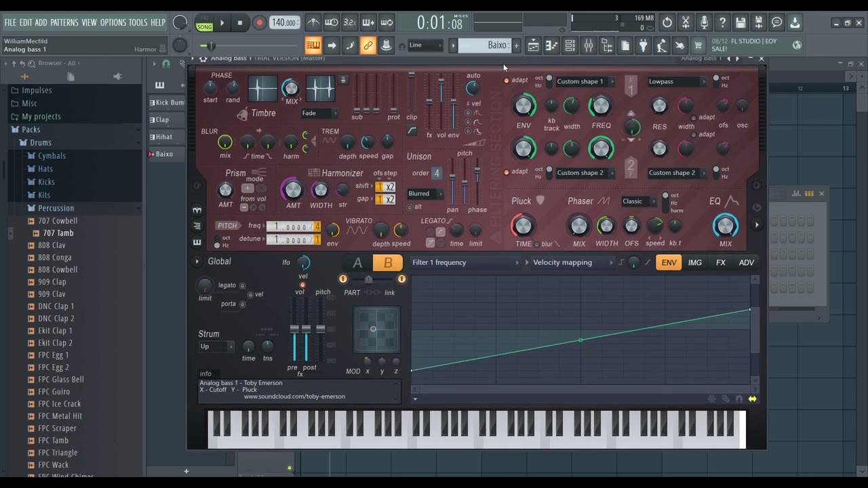Open the Custom shape 2 left dropdown
Image resolution: width=868 pixels, height=488 pixels.
[585, 173]
